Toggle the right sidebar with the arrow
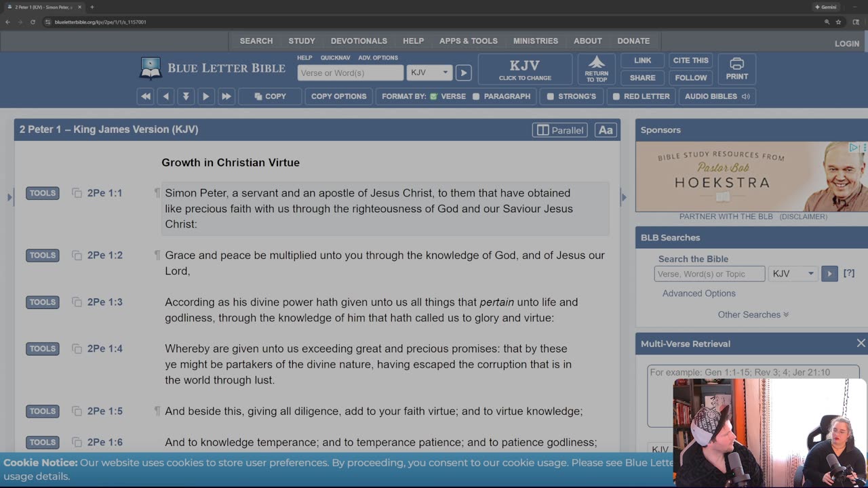 (x=624, y=198)
